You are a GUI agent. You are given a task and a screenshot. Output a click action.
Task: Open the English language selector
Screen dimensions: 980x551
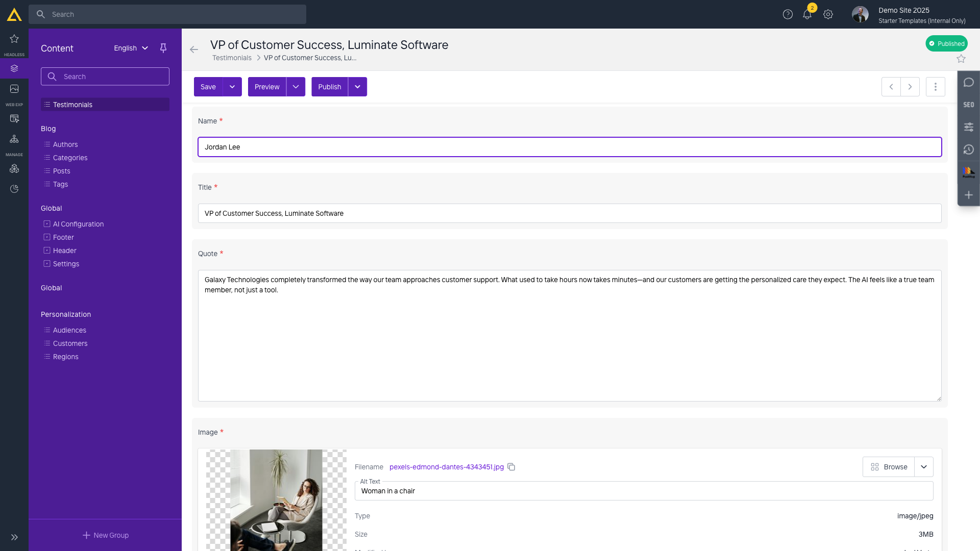click(131, 48)
